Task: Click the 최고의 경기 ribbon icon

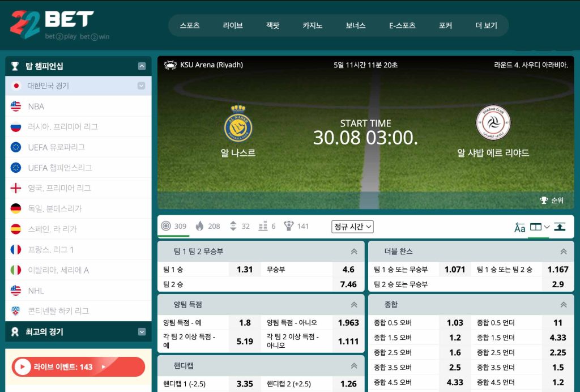Action: point(15,332)
